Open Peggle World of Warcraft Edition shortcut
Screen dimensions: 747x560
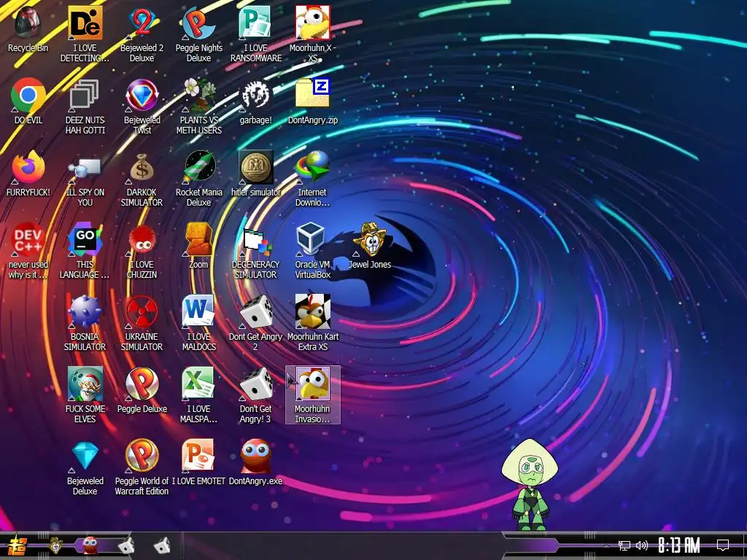142,467
